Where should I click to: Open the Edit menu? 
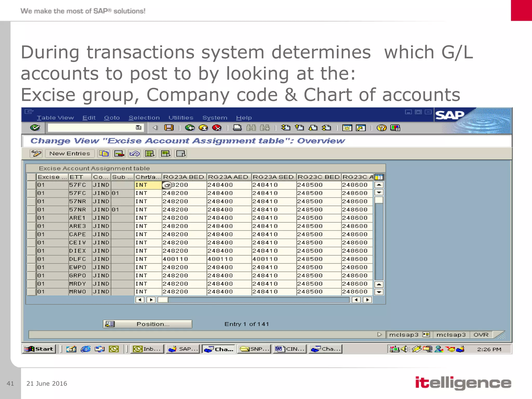click(x=89, y=118)
